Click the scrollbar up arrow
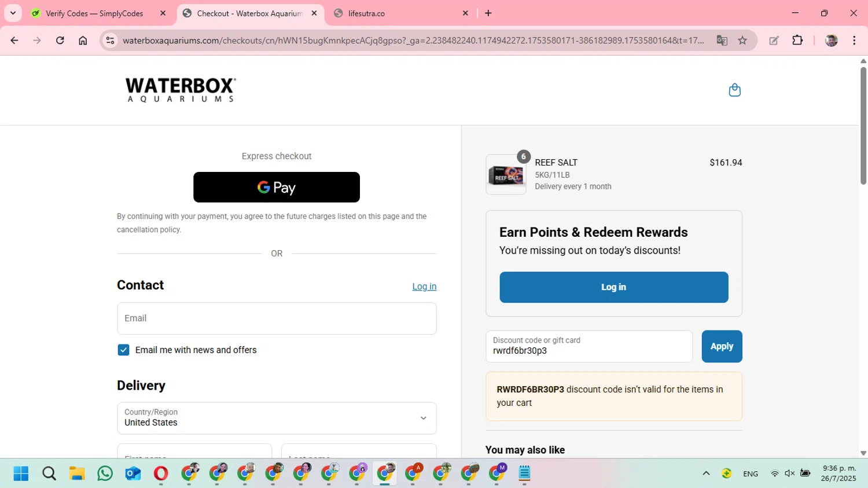Viewport: 868px width, 488px height. coord(863,60)
